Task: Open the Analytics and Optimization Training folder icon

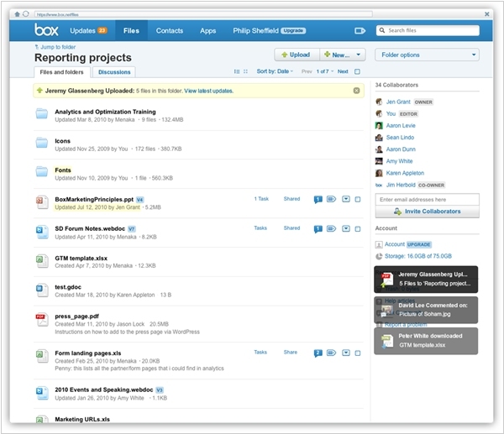Action: (x=41, y=115)
